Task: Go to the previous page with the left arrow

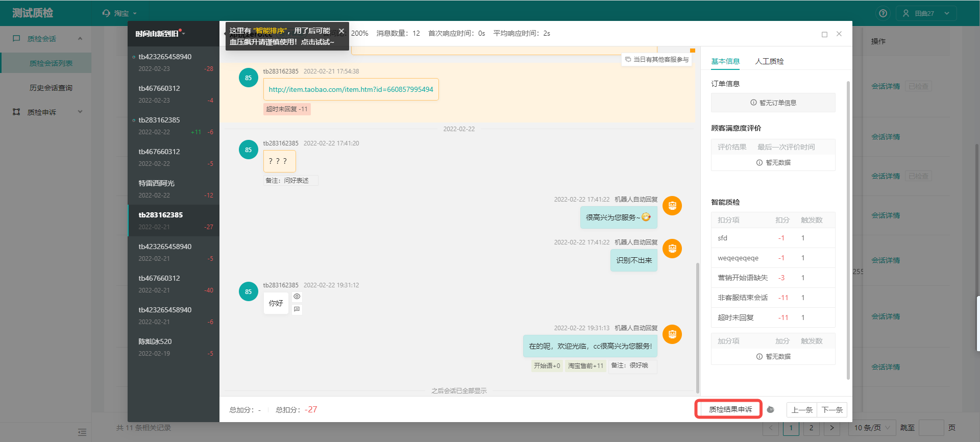Action: (771, 428)
